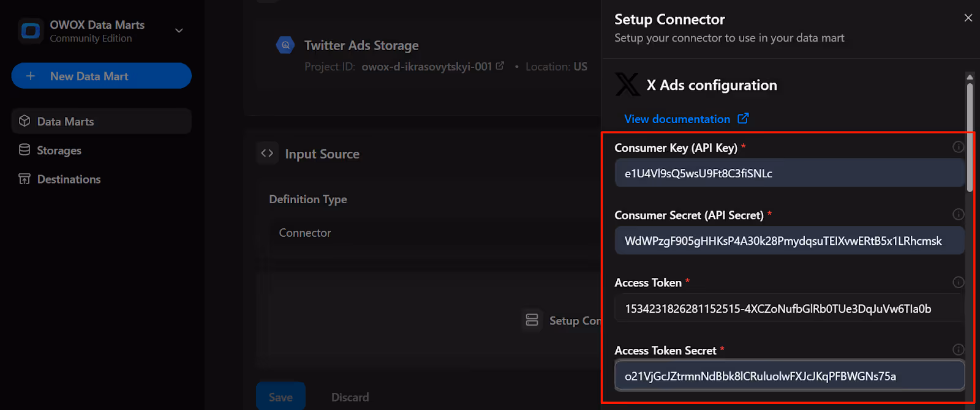Open the owox-d-ikrasovytskyi-001 project link
This screenshot has height=410, width=980.
coord(432,66)
